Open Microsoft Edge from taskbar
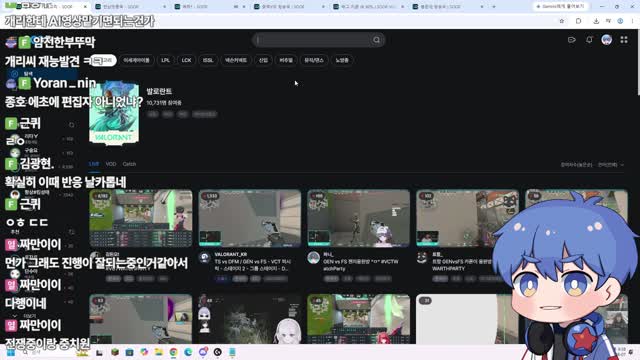This screenshot has width=640, height=360. click(x=188, y=352)
